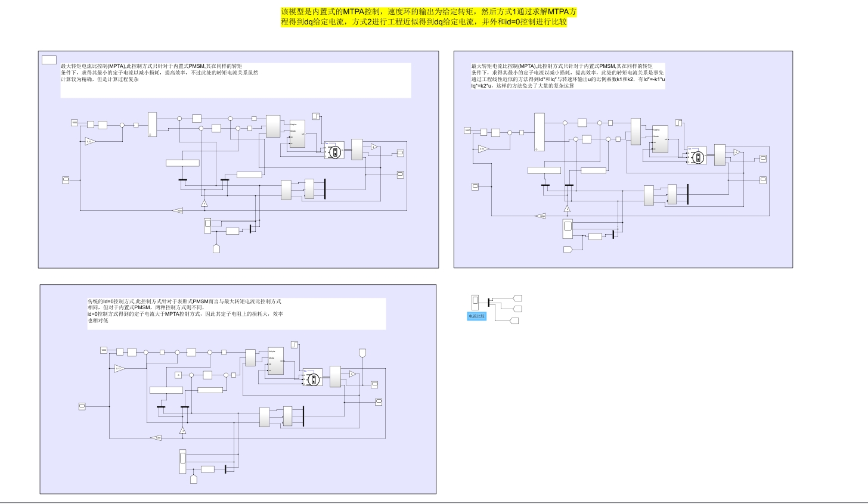Click the 30/pi gain block in top-right model
Screen dimensions: 868x504
[x=541, y=216]
